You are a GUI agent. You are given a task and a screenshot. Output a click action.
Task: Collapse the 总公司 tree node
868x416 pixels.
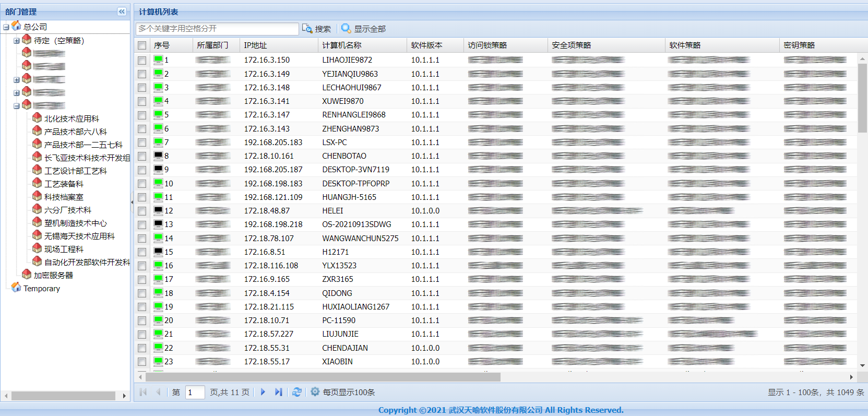6,27
